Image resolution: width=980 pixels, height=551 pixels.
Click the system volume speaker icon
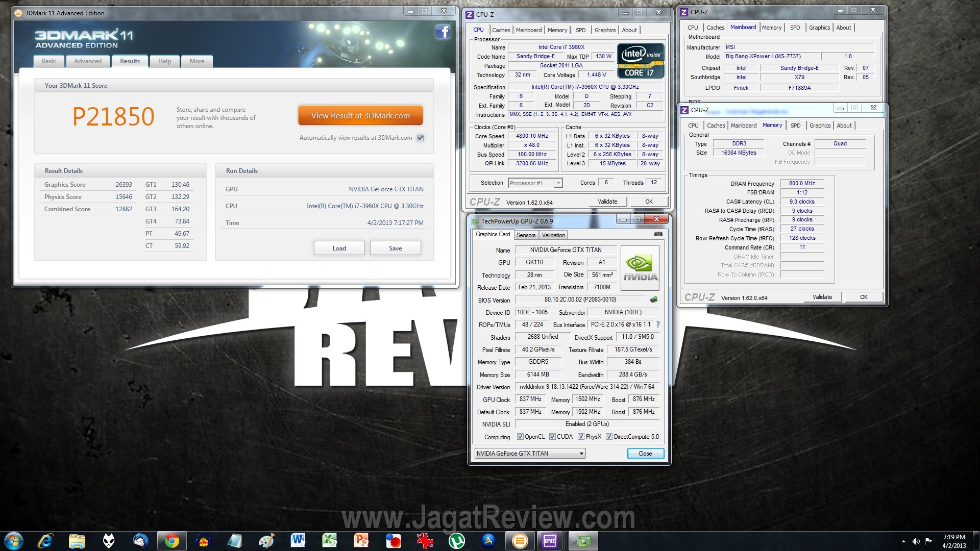point(916,541)
